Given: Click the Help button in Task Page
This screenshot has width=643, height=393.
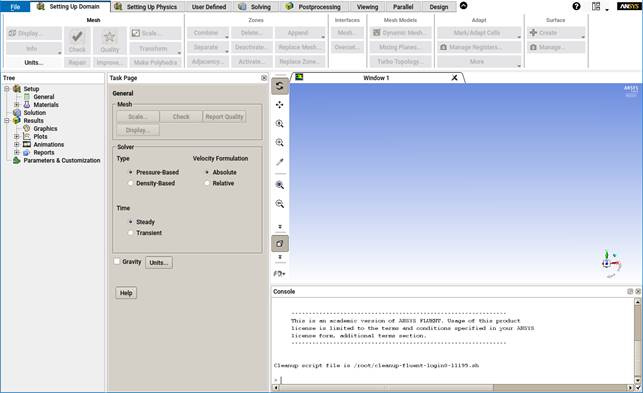Looking at the screenshot, I should [x=126, y=293].
